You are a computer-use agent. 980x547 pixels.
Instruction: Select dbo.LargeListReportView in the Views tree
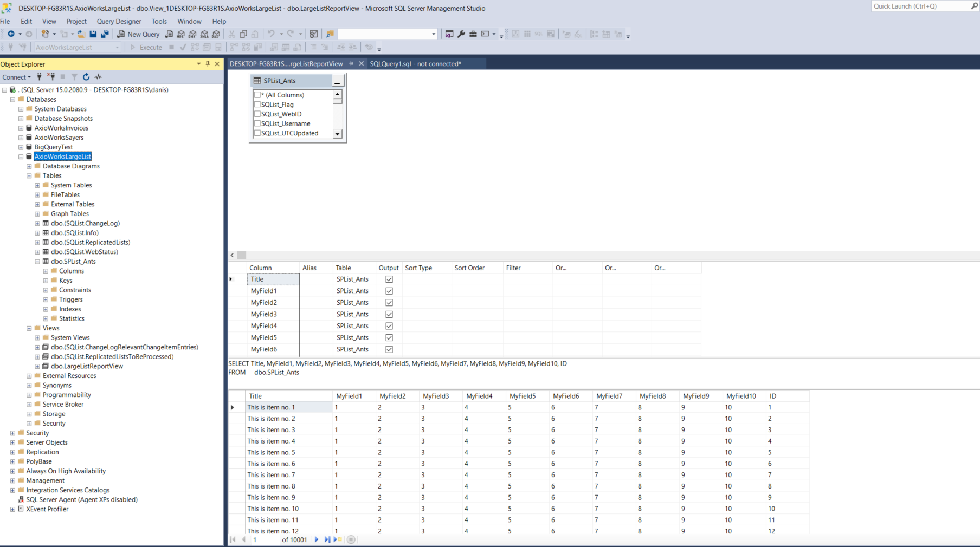tap(87, 366)
